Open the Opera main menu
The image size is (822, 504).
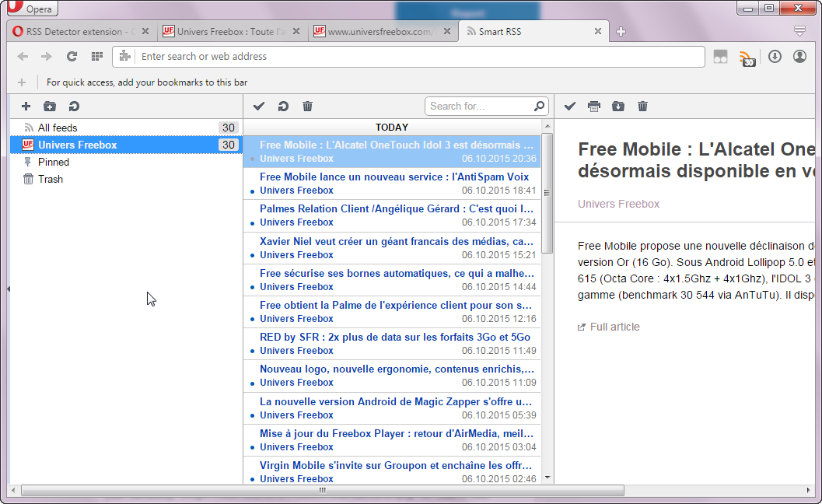(x=33, y=9)
